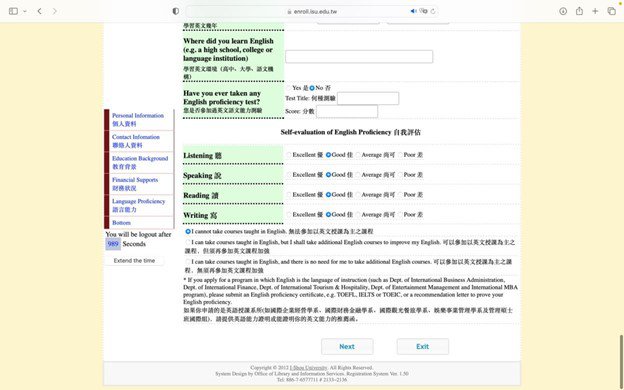Image resolution: width=624 pixels, height=390 pixels.
Task: Choose Average for Reading
Action: click(358, 195)
